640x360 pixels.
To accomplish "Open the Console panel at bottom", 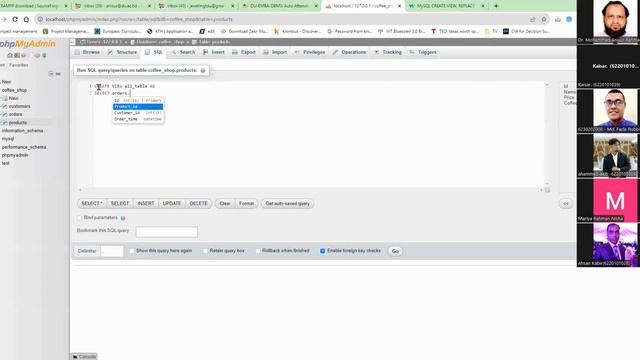I will (84, 356).
